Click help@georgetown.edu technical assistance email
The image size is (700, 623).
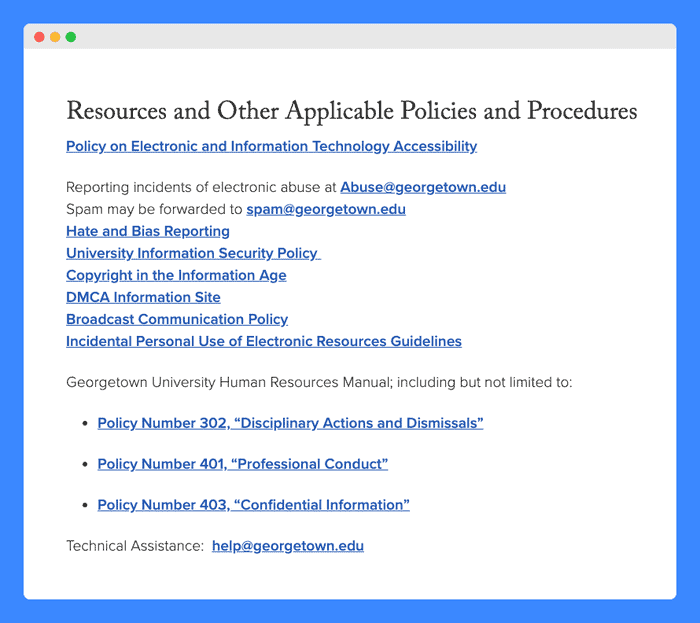[x=288, y=546]
